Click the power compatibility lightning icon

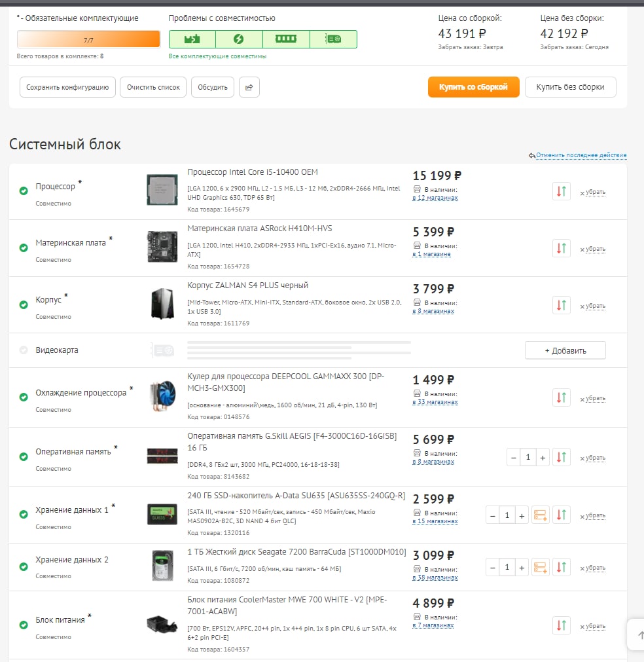[239, 39]
